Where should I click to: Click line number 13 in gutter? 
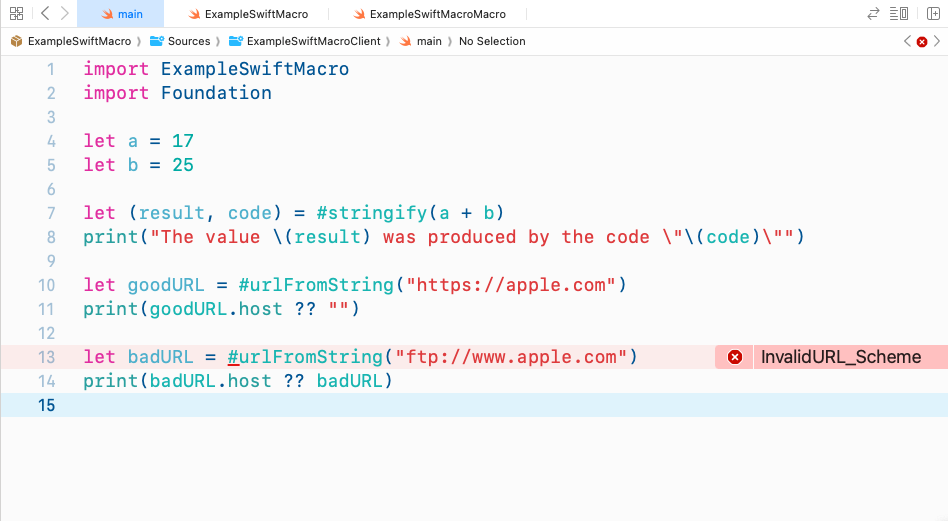click(x=47, y=357)
